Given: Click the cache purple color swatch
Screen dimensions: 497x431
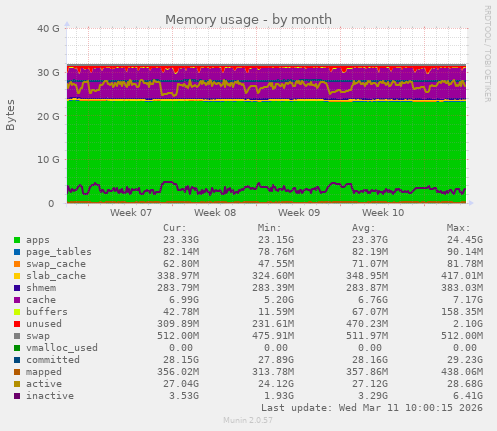Looking at the screenshot, I should (x=17, y=300).
